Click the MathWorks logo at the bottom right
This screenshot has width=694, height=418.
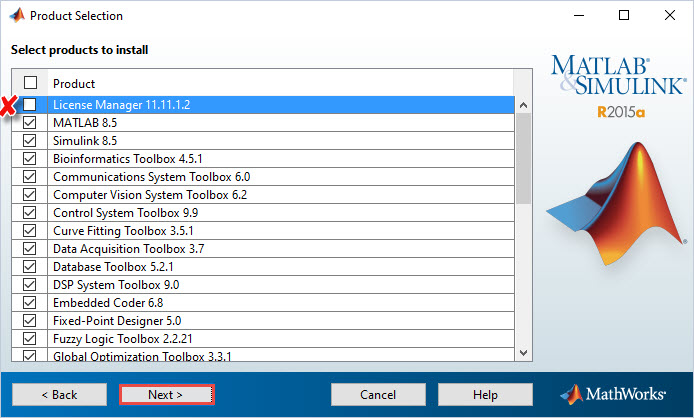click(613, 394)
